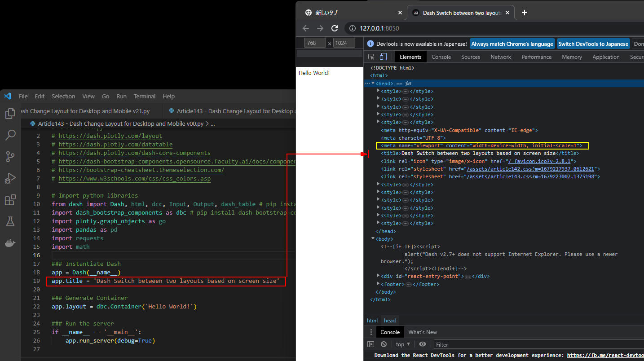644x361 pixels.
Task: Open the /assets/article142.css stylesheet link
Action: coord(530,169)
